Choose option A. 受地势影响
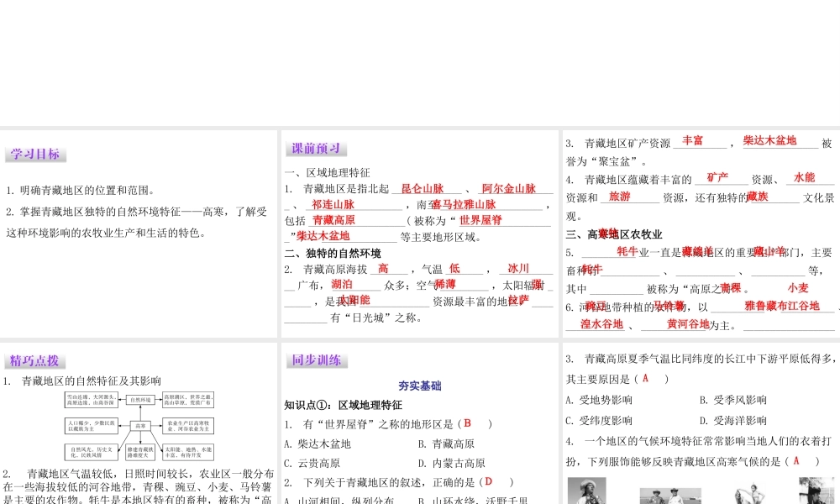The height and width of the screenshot is (504, 840). 599,400
